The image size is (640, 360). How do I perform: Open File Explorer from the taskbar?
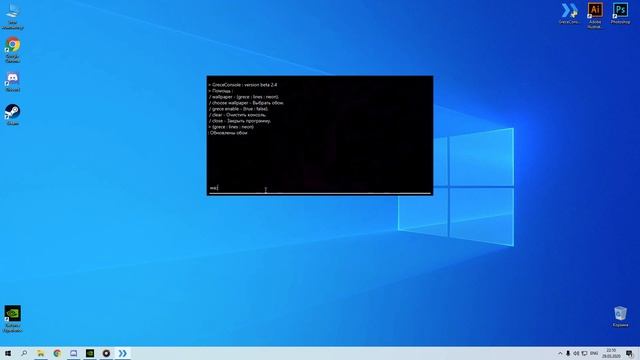point(41,353)
